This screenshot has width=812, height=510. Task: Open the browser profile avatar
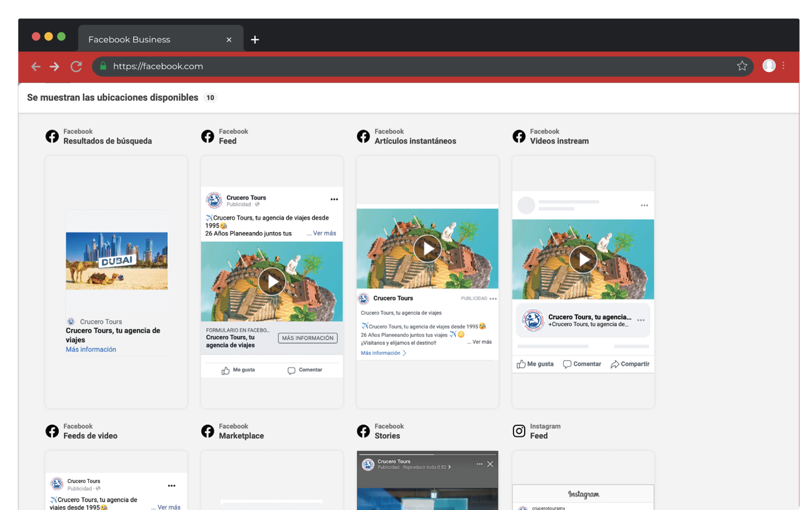coord(769,66)
